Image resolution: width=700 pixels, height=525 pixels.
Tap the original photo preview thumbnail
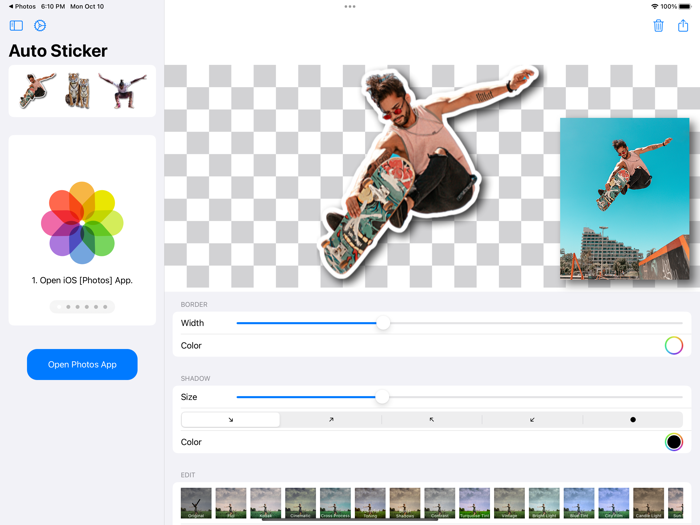pos(625,199)
